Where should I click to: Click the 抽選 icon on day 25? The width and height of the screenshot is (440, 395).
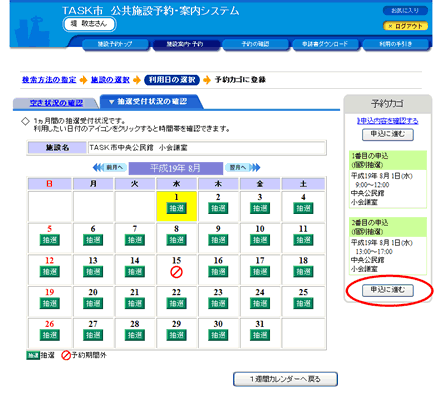303,303
